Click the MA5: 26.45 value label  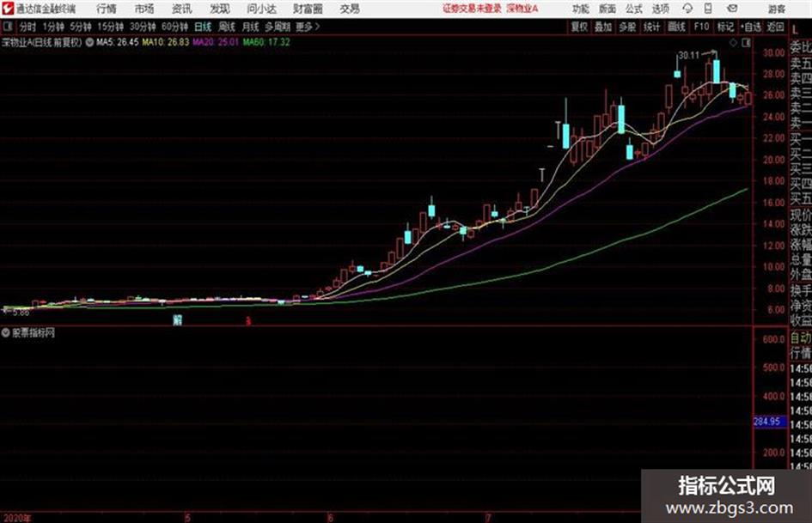(118, 42)
